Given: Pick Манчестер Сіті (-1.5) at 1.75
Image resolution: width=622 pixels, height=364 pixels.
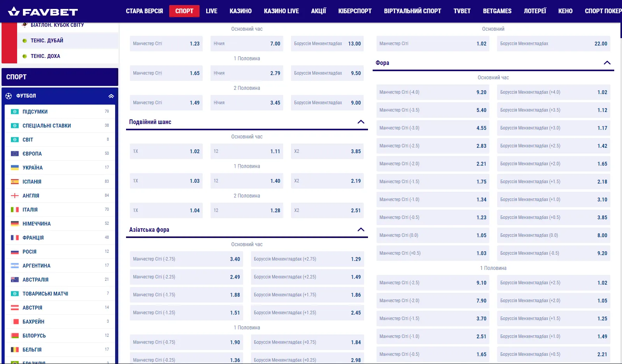Looking at the screenshot, I should click(x=433, y=182).
